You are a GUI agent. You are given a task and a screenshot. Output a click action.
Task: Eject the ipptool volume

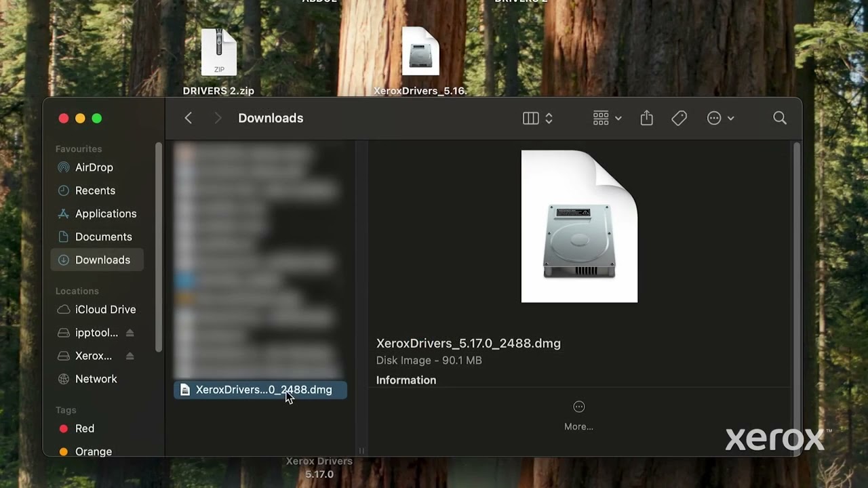(x=130, y=333)
